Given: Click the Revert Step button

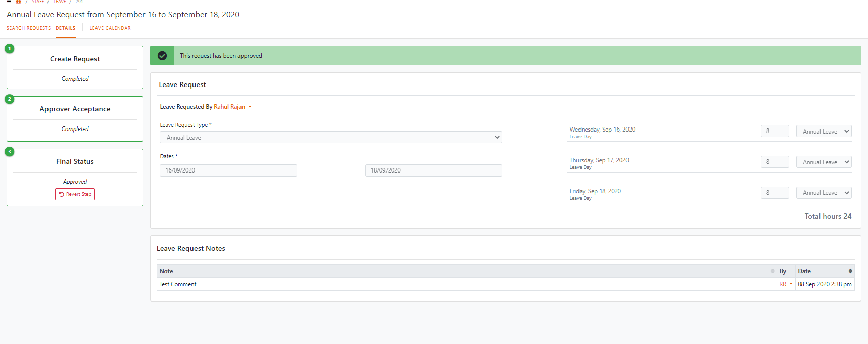Looking at the screenshot, I should point(75,194).
